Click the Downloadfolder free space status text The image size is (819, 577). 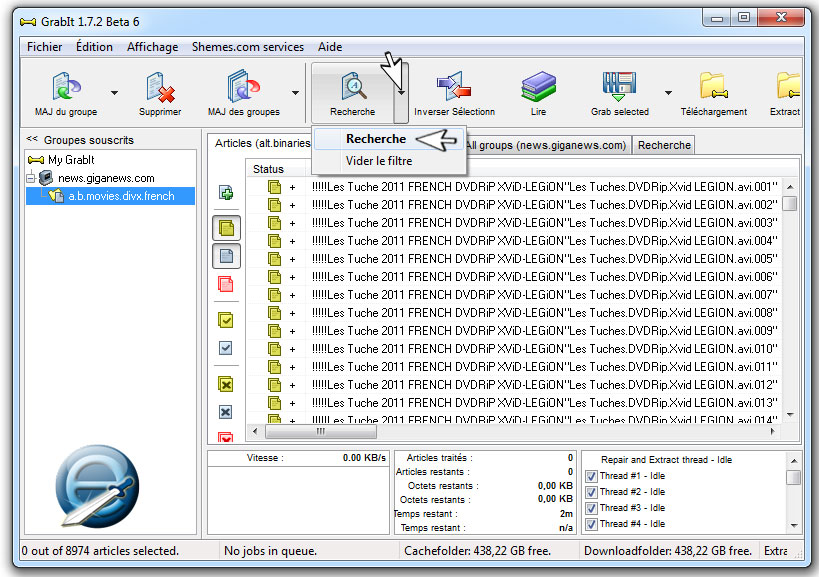click(x=668, y=551)
